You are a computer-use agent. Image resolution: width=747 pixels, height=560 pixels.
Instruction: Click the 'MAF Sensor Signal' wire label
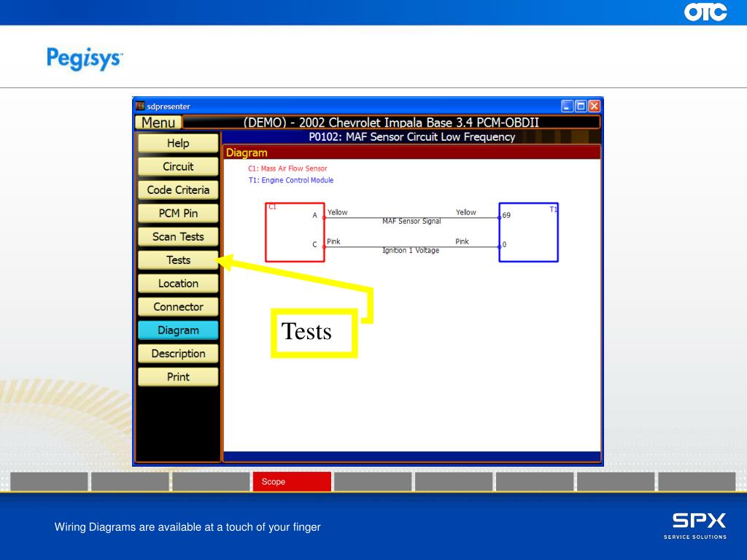[411, 222]
